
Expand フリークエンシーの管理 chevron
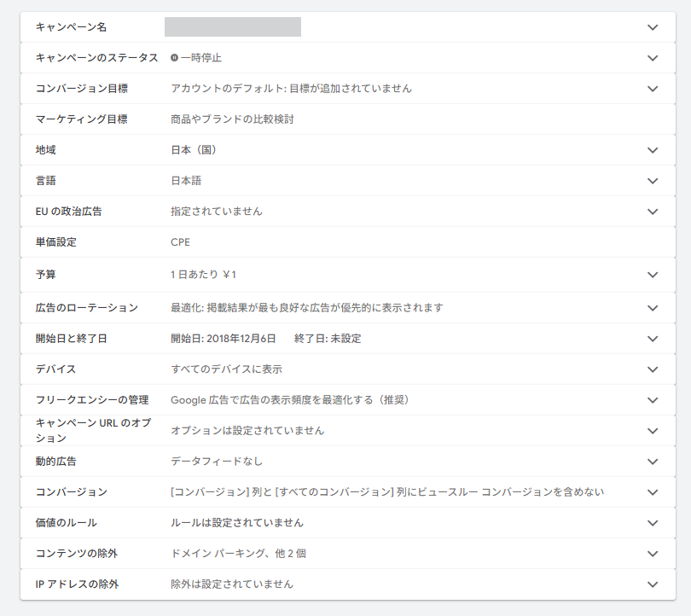coord(653,400)
